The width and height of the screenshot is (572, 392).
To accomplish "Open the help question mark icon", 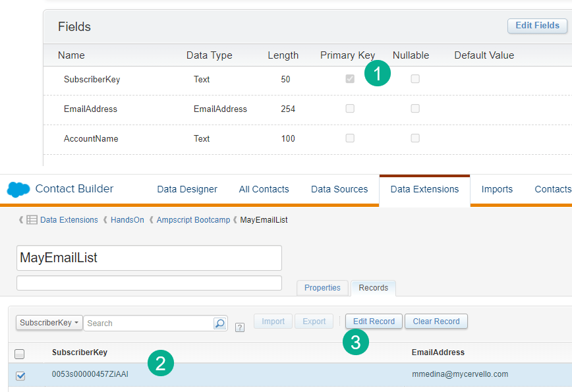I will 240,327.
